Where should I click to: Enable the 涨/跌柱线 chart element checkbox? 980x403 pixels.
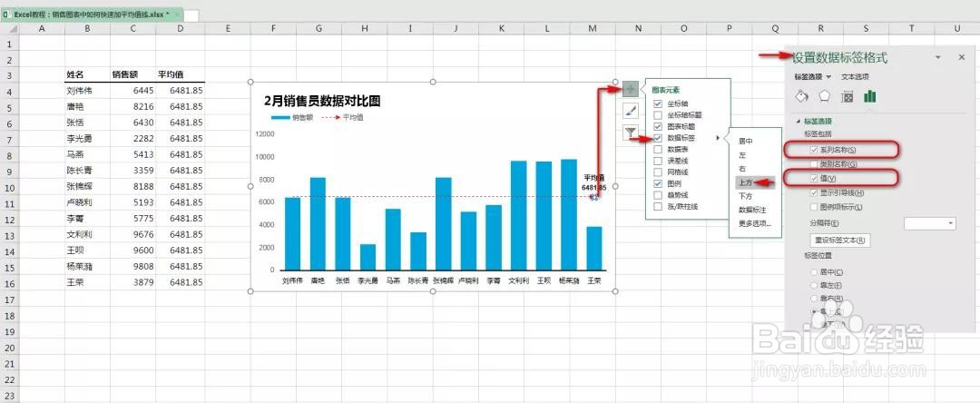coord(658,206)
